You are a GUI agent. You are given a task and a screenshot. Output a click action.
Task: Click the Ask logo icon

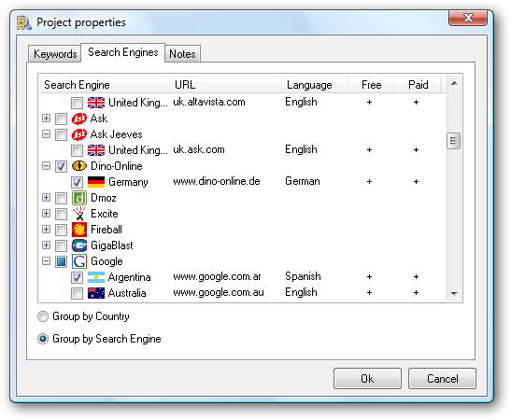pos(79,119)
